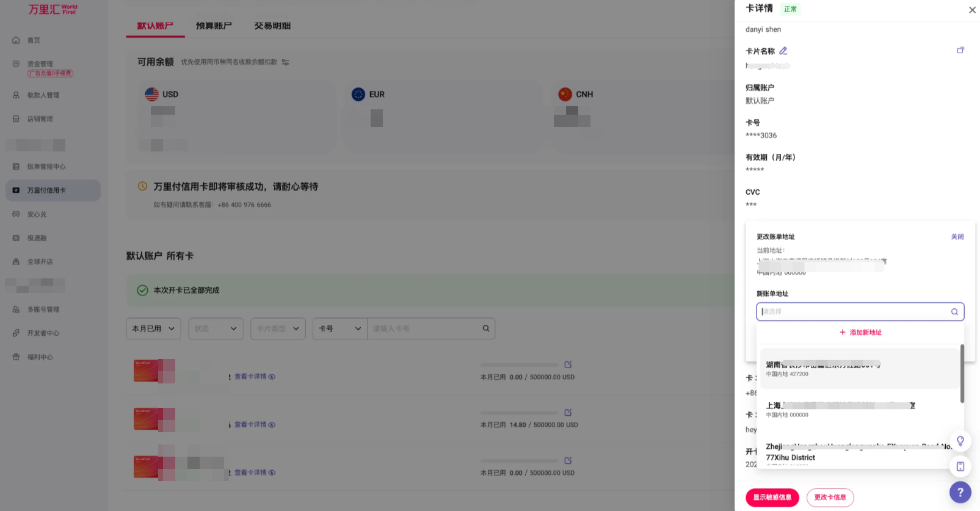Click the 首页 home icon in sidebar
This screenshot has height=511, width=980.
(x=16, y=40)
